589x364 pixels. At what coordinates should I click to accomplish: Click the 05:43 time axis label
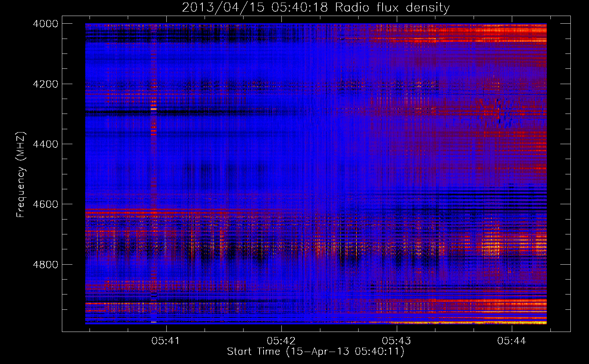pyautogui.click(x=396, y=341)
